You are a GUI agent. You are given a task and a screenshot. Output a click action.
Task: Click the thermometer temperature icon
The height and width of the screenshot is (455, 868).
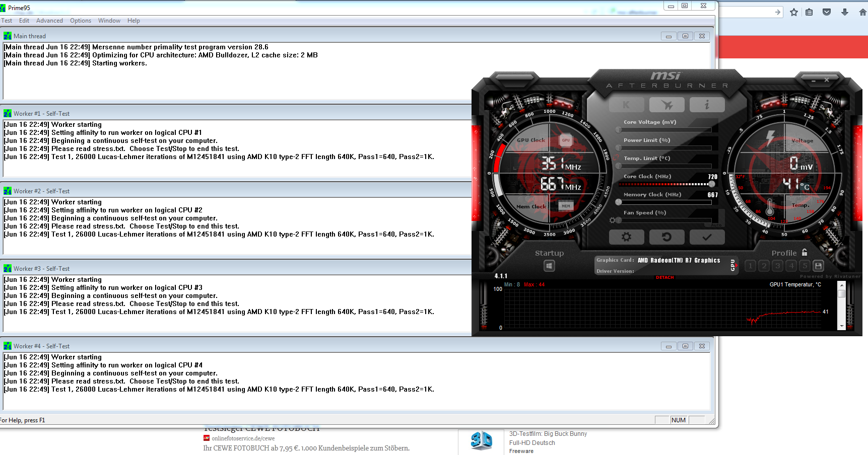[x=770, y=207]
